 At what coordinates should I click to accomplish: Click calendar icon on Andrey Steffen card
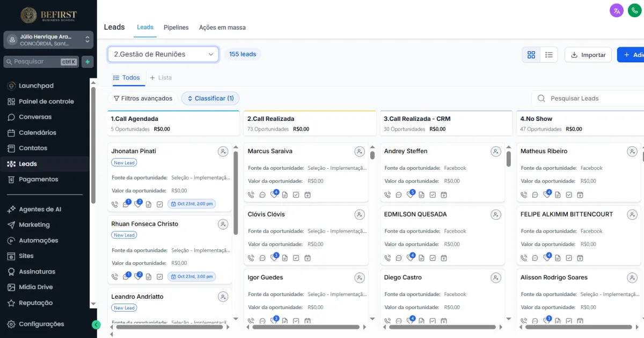(x=444, y=195)
